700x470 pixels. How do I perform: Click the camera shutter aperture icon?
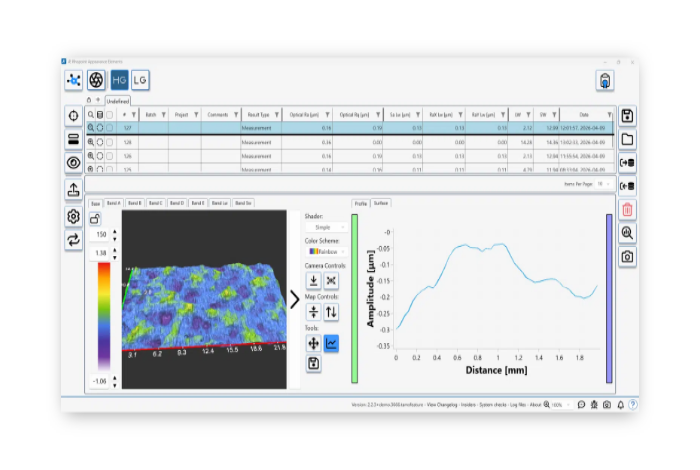(96, 80)
